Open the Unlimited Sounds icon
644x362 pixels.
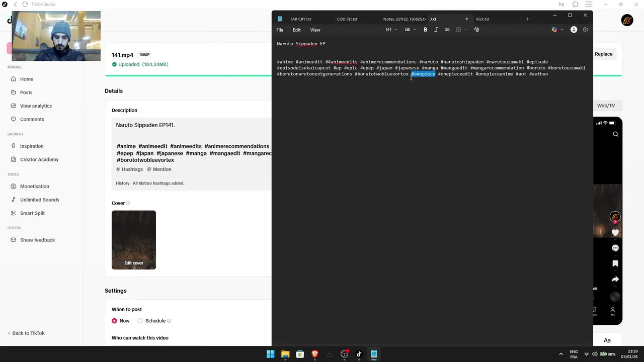click(x=14, y=200)
